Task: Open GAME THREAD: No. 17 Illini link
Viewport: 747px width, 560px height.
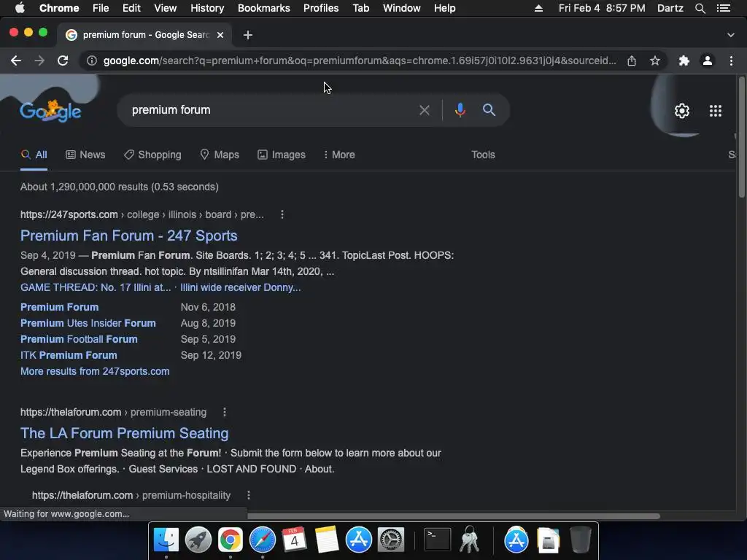Action: (x=96, y=287)
